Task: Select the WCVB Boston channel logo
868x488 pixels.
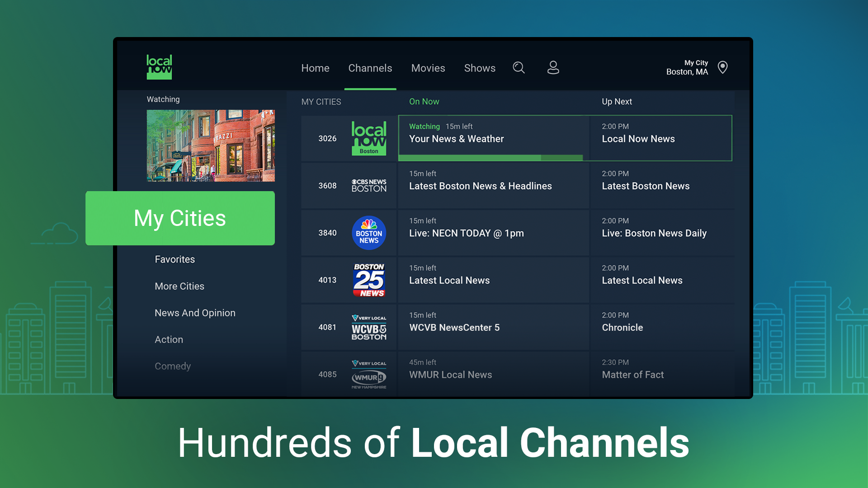Action: pos(369,327)
